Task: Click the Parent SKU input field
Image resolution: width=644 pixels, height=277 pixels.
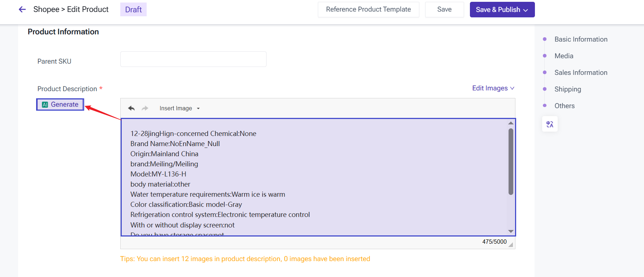Action: [x=193, y=59]
